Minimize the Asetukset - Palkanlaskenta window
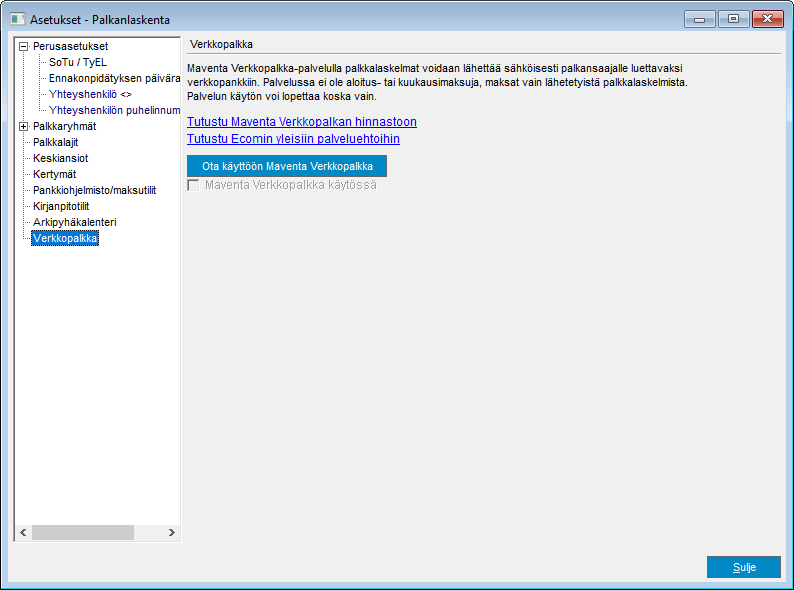The height and width of the screenshot is (590, 794). coord(700,19)
